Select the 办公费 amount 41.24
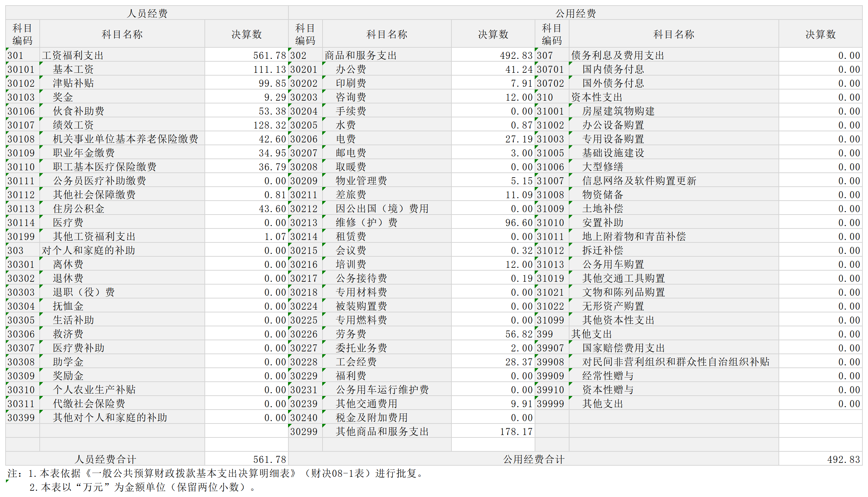 coord(493,69)
